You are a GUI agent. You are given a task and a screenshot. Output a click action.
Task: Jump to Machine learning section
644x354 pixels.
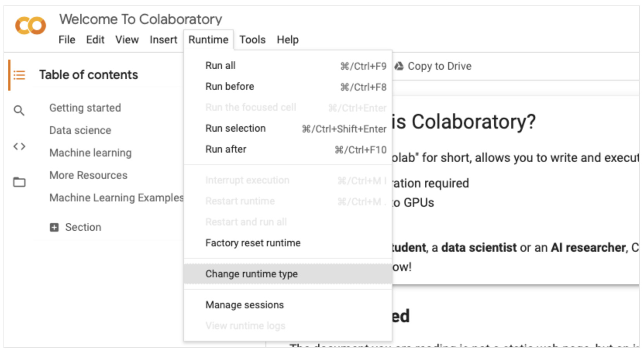90,153
